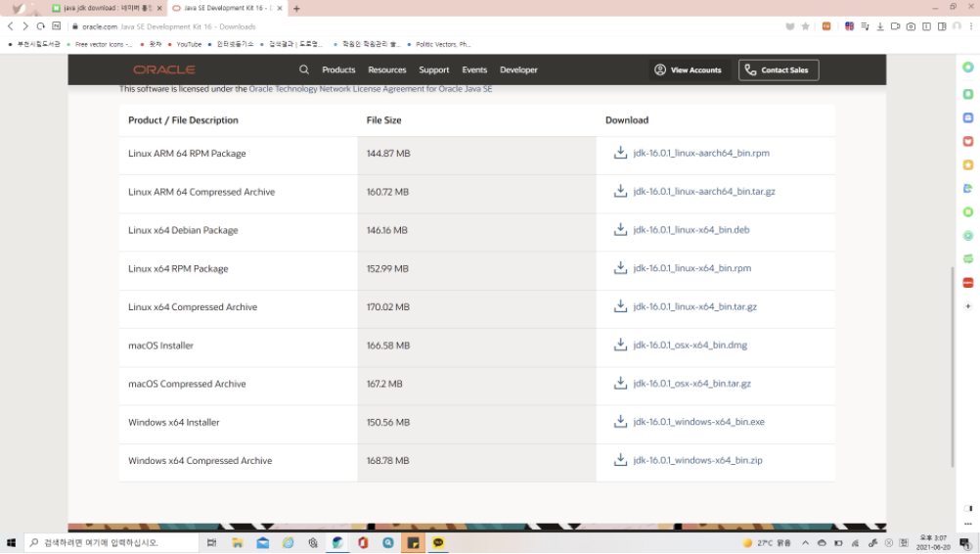The image size is (980, 554).
Task: Open the Developer menu
Action: pos(518,69)
